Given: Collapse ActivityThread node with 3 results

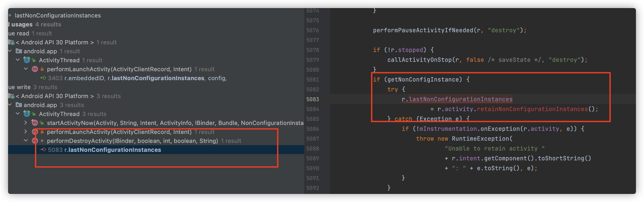Looking at the screenshot, I should (x=18, y=114).
